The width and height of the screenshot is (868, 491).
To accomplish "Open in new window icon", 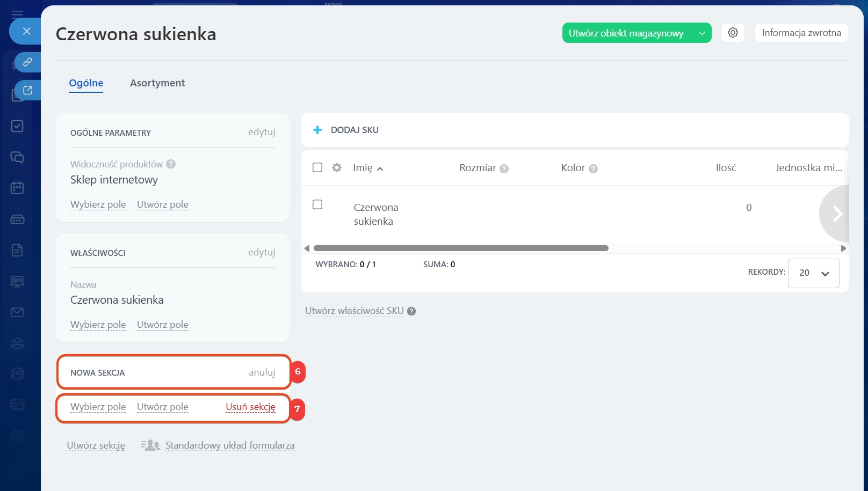I will 27,90.
